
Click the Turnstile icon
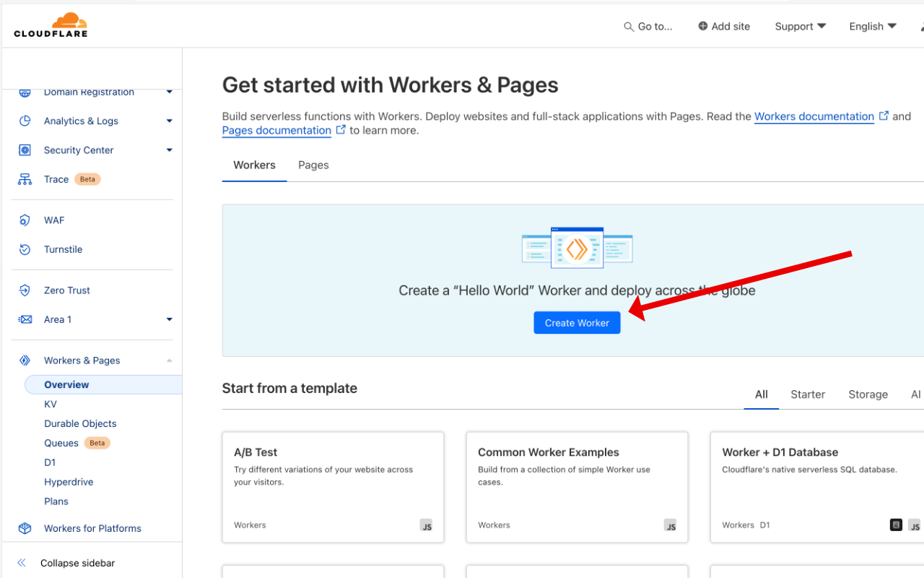[x=25, y=249]
